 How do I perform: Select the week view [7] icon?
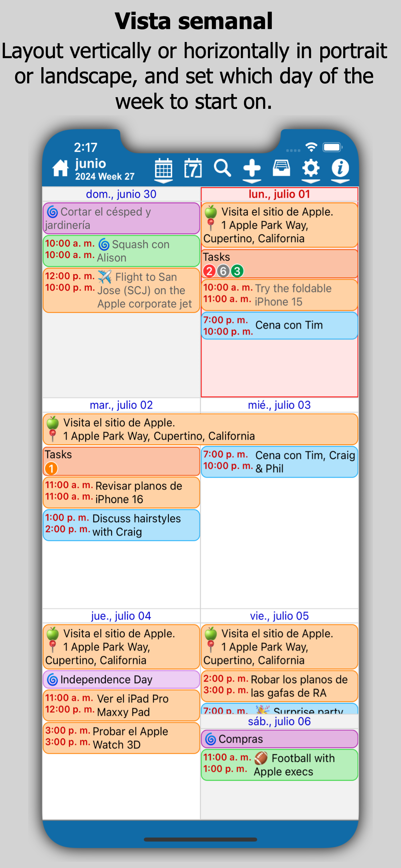coord(193,168)
